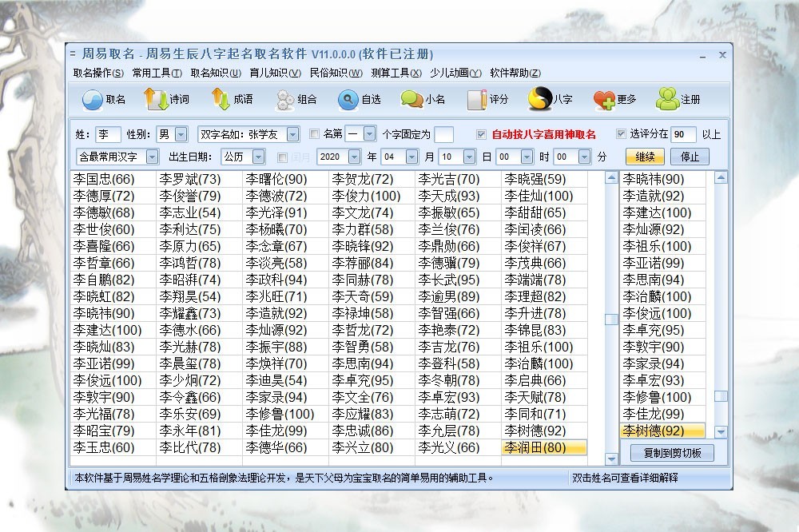Open the 测算工具 menu
Viewport: 799px width, 532px height.
(x=397, y=73)
